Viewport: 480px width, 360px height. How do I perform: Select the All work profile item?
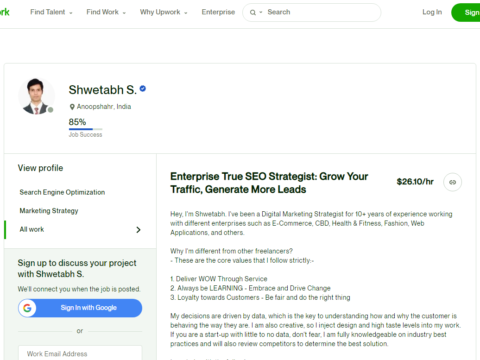click(x=80, y=229)
